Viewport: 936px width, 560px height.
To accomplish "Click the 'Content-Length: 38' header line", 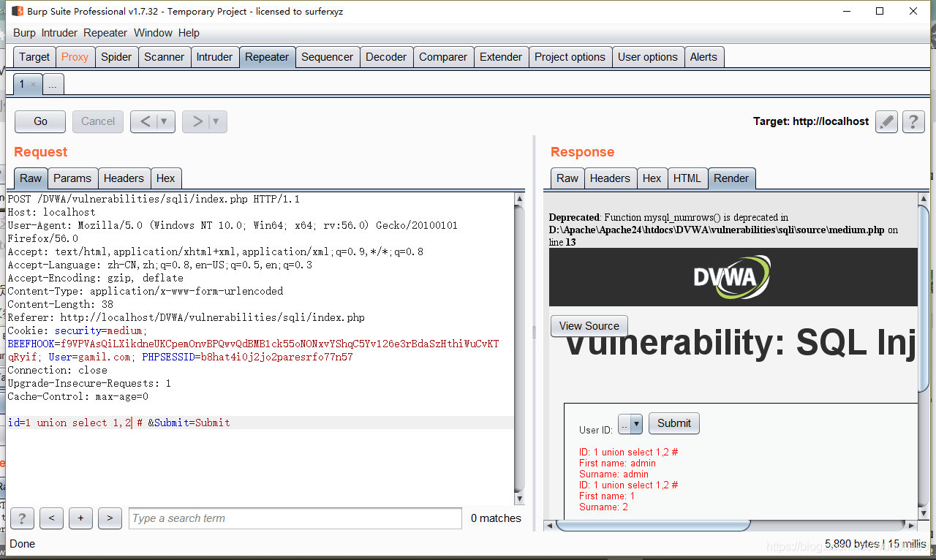I will [60, 304].
